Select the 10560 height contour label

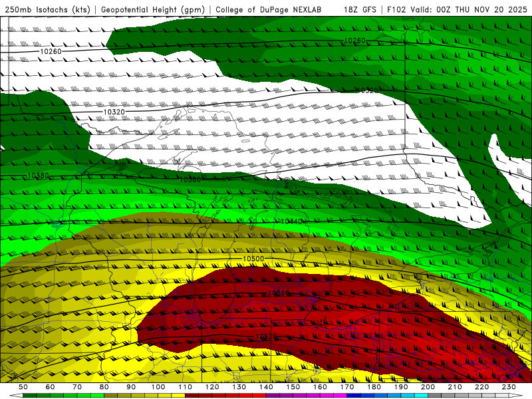coord(279,293)
